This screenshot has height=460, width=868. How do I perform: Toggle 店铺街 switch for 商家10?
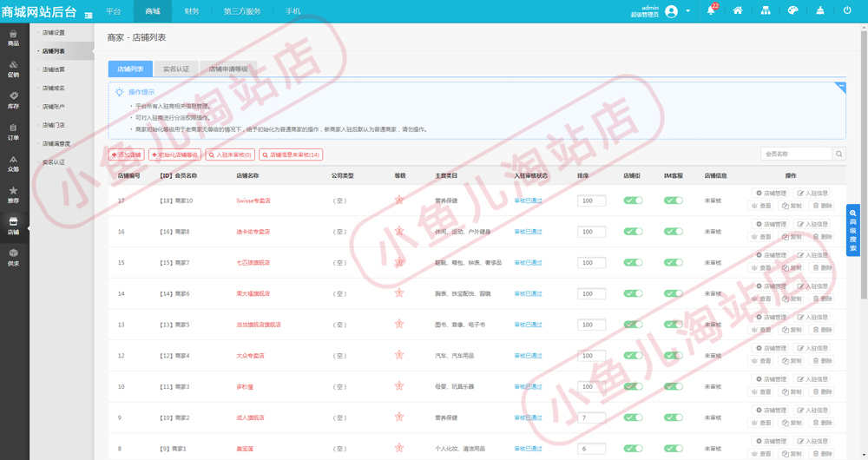click(x=633, y=200)
